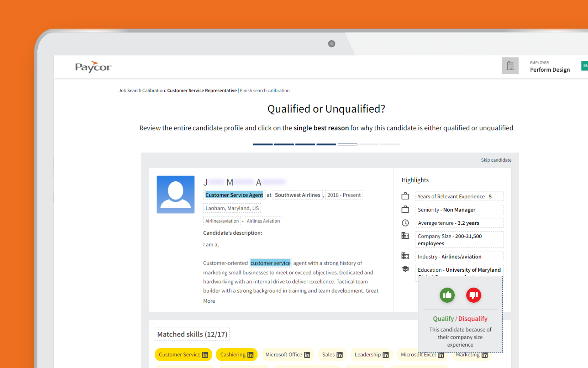The image size is (588, 368).
Task: Click the employer building icon
Action: click(510, 66)
